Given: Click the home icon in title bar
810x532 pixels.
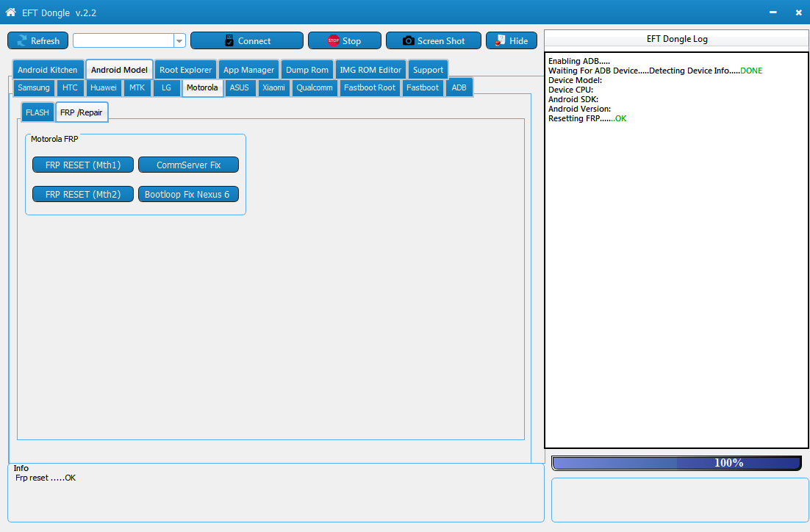Looking at the screenshot, I should [x=10, y=12].
